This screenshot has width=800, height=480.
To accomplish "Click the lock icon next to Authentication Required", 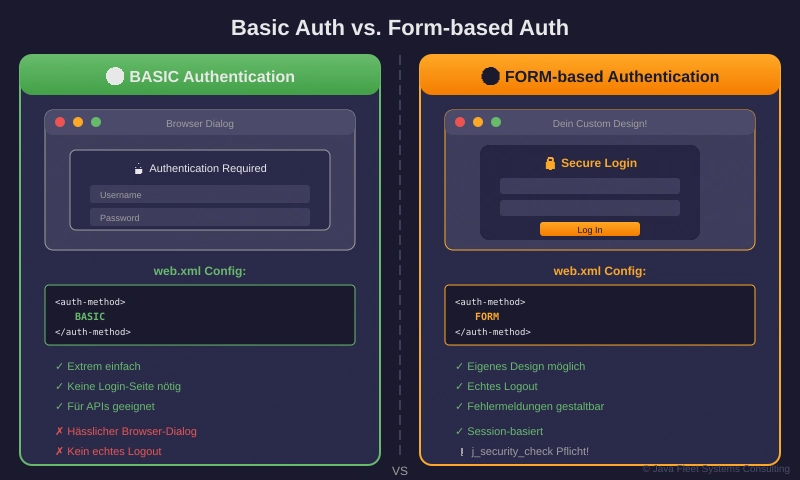I will 138,169.
